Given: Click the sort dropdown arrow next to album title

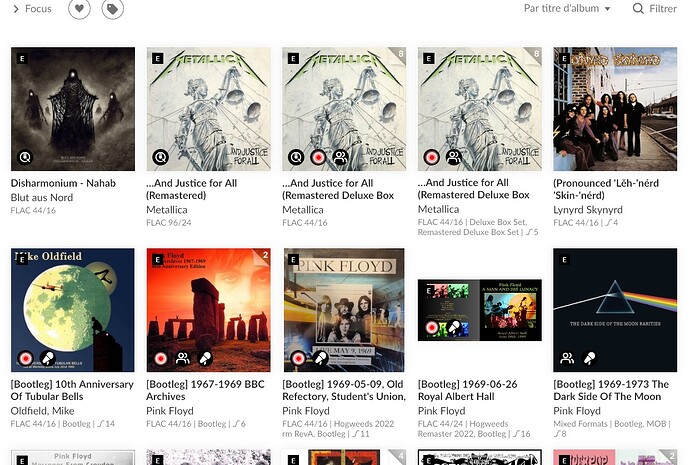Looking at the screenshot, I should tap(607, 9).
